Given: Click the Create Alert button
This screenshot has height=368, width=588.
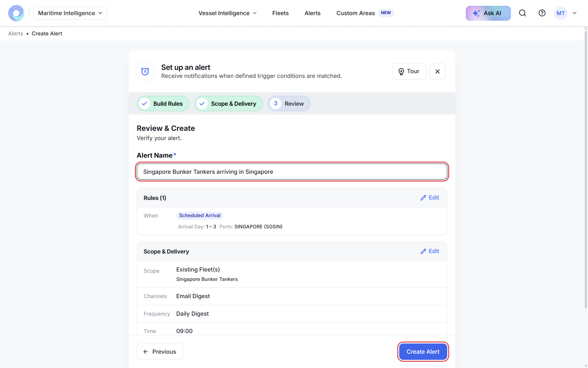Looking at the screenshot, I should 423,352.
